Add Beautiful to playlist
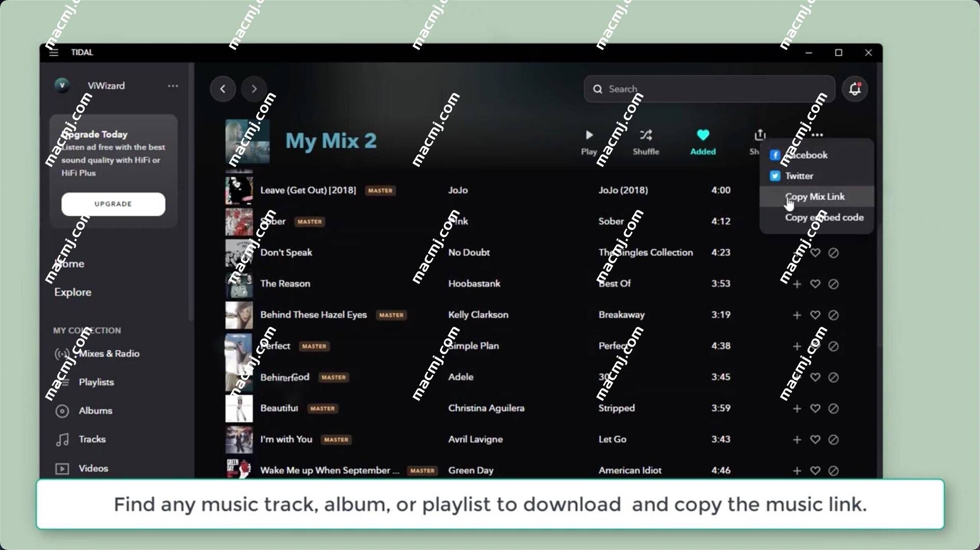The image size is (980, 550). (x=797, y=409)
